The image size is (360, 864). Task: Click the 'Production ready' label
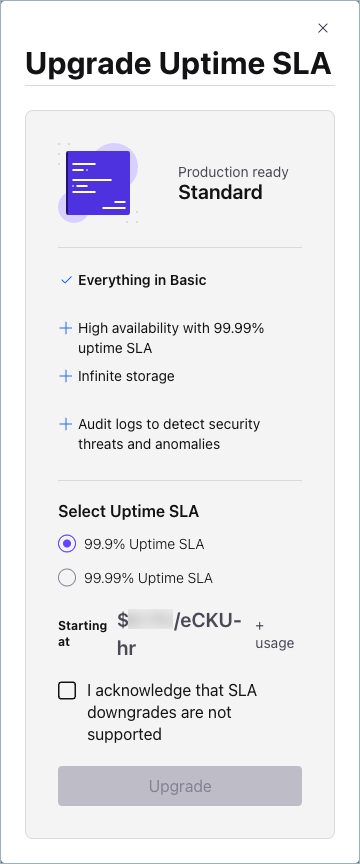tap(233, 172)
